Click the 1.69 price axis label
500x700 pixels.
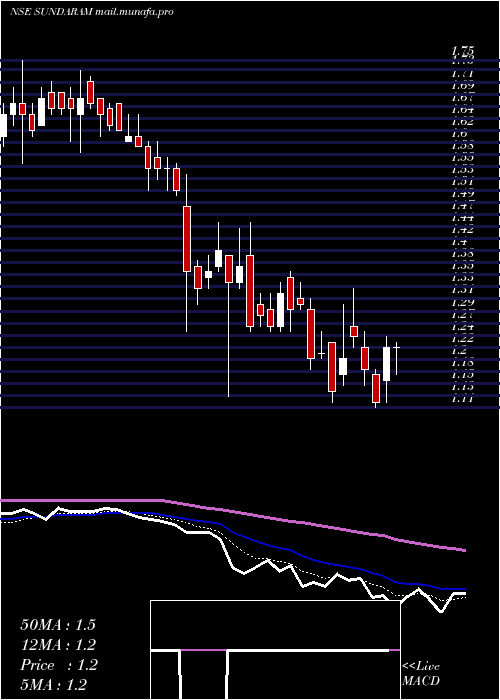pyautogui.click(x=462, y=86)
